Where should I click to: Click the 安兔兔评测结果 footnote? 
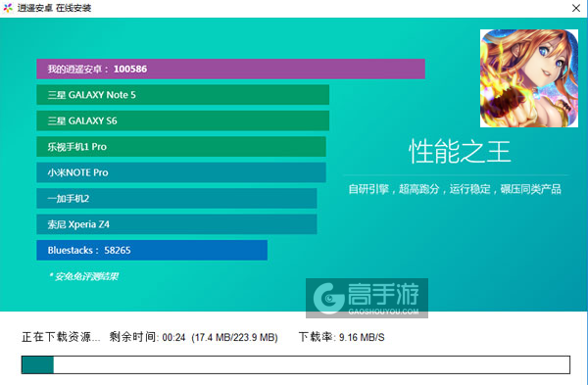(83, 276)
